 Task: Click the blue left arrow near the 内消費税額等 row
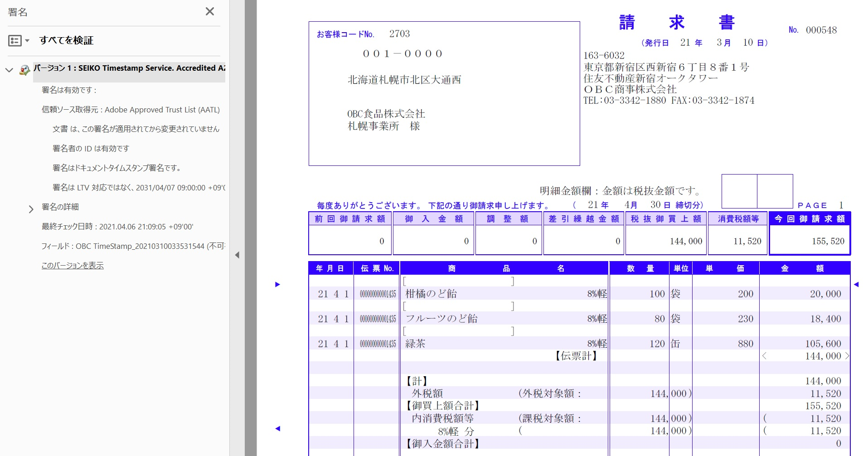pyautogui.click(x=277, y=428)
